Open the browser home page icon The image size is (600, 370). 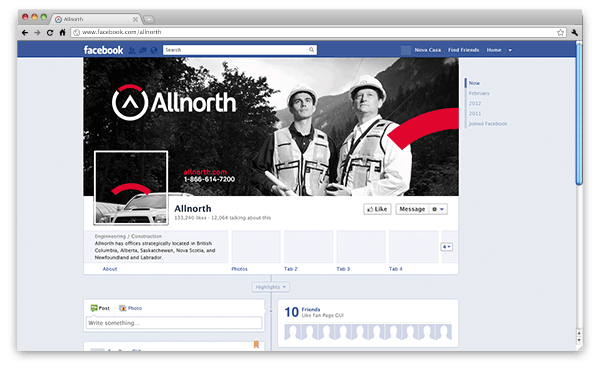[62, 33]
